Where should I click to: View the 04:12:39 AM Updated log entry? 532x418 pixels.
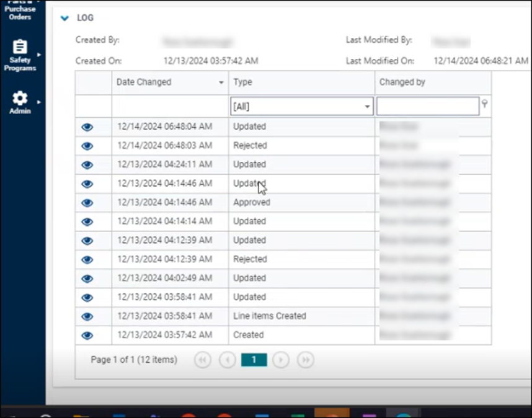coord(87,241)
